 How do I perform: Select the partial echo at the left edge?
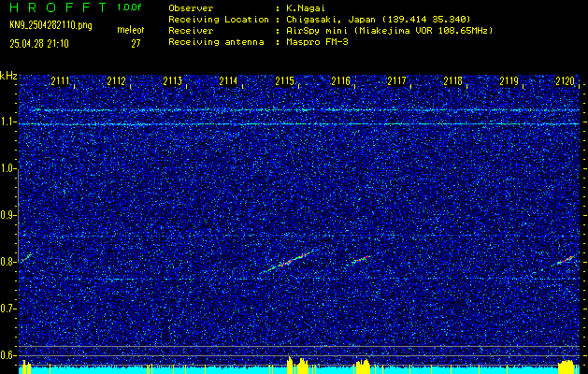[25, 257]
